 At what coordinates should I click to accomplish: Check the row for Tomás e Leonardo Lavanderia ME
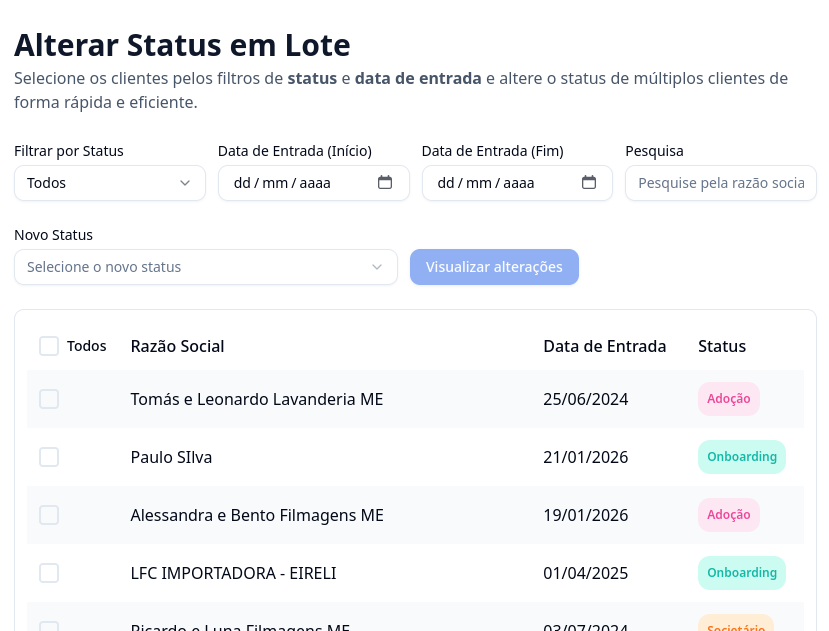pyautogui.click(x=49, y=399)
